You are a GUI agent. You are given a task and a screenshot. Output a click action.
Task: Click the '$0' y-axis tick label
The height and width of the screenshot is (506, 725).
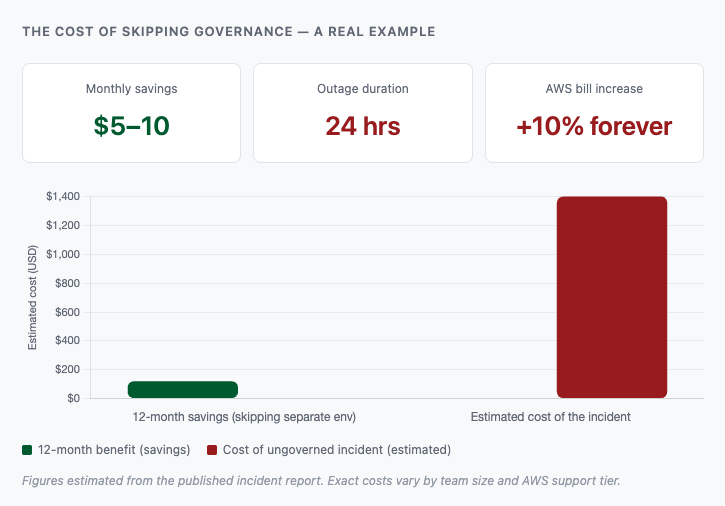[72, 398]
